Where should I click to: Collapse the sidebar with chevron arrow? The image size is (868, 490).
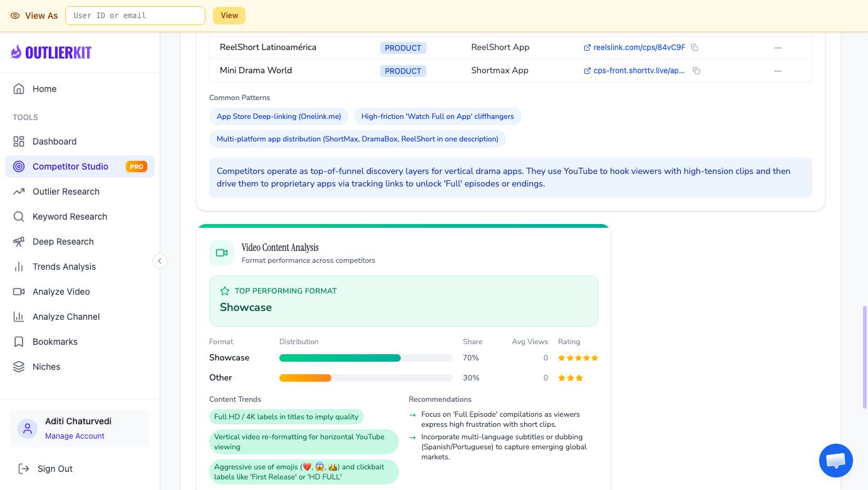(x=160, y=261)
